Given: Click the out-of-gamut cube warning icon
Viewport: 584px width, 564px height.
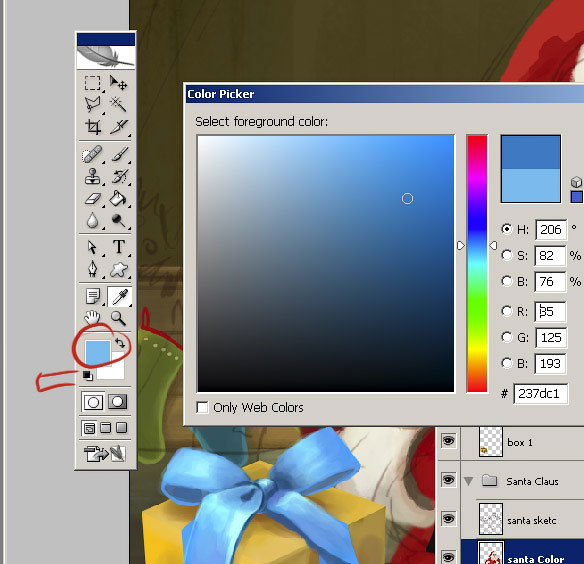Looking at the screenshot, I should point(577,182).
